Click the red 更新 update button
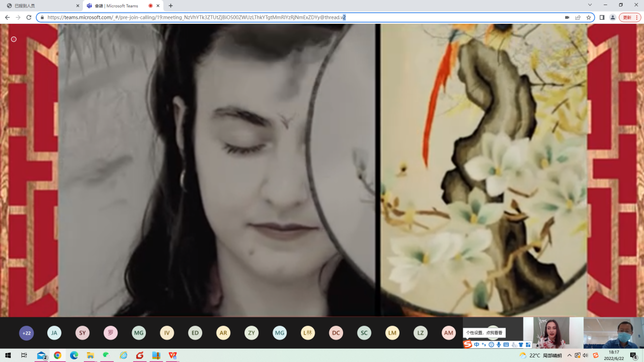The width and height of the screenshot is (644, 362). (x=630, y=17)
